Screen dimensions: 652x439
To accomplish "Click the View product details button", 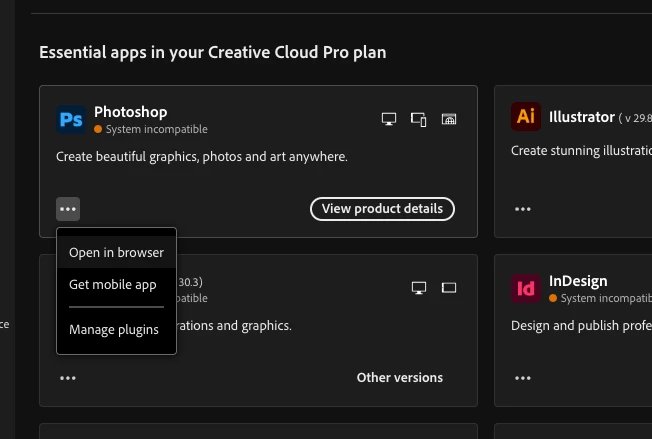I will (382, 209).
